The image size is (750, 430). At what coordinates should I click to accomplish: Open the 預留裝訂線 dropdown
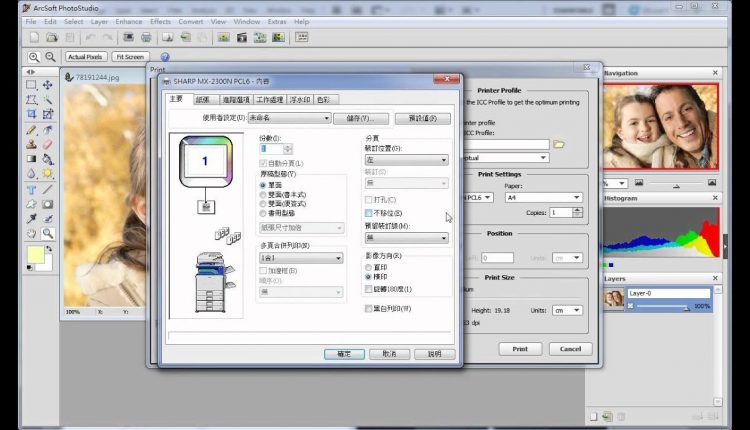point(407,238)
